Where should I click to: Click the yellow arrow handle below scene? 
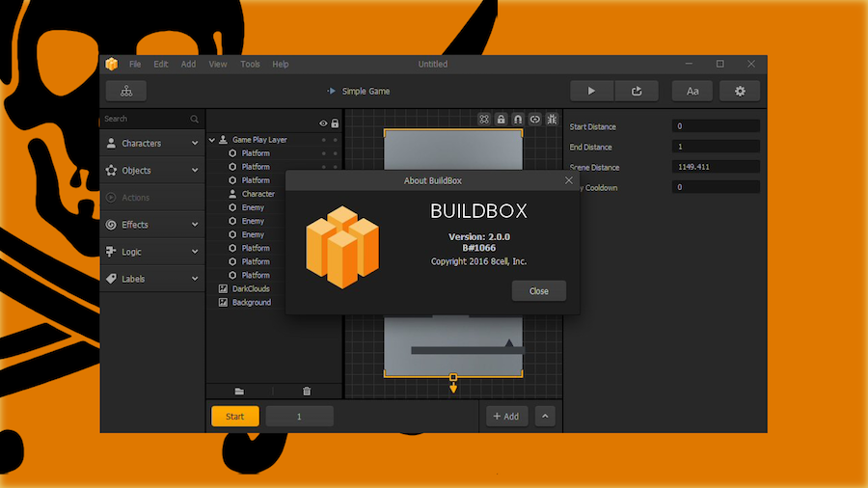(x=453, y=389)
